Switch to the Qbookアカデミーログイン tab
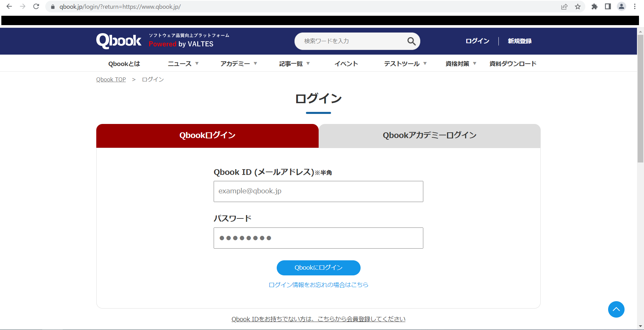Viewport: 644px width, 330px height. (429, 136)
